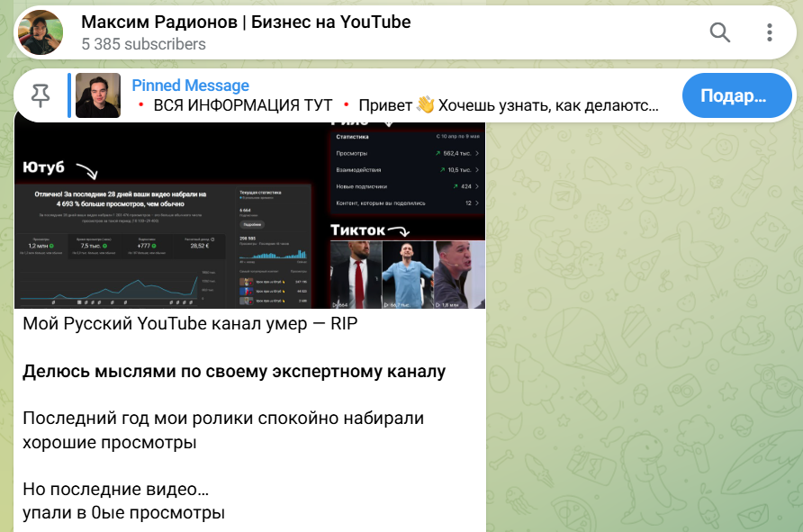Screen dimensions: 803x532
Task: Click the 'Ютуб' label in post image
Action: pos(43,167)
